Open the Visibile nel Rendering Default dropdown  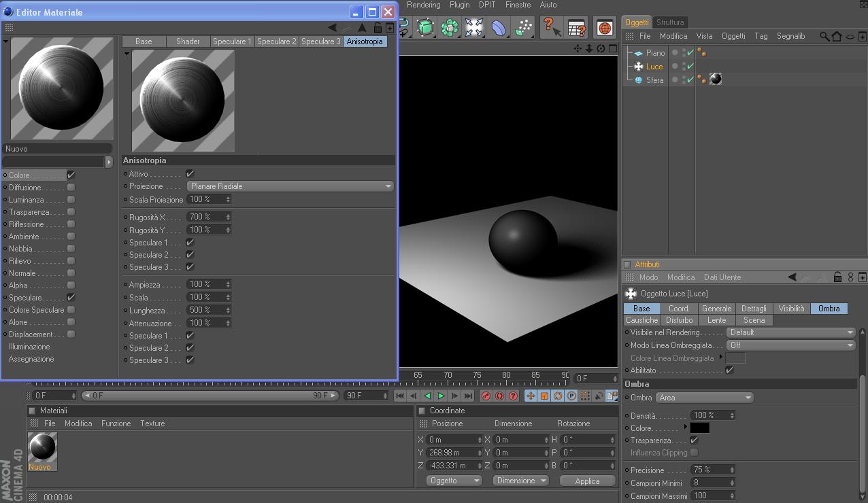pos(790,332)
